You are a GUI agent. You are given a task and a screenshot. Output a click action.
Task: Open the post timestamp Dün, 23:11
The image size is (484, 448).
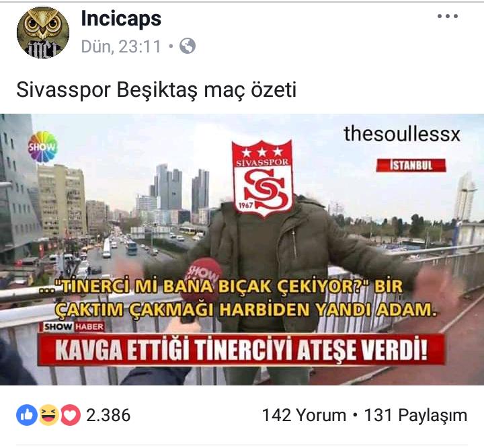(121, 46)
